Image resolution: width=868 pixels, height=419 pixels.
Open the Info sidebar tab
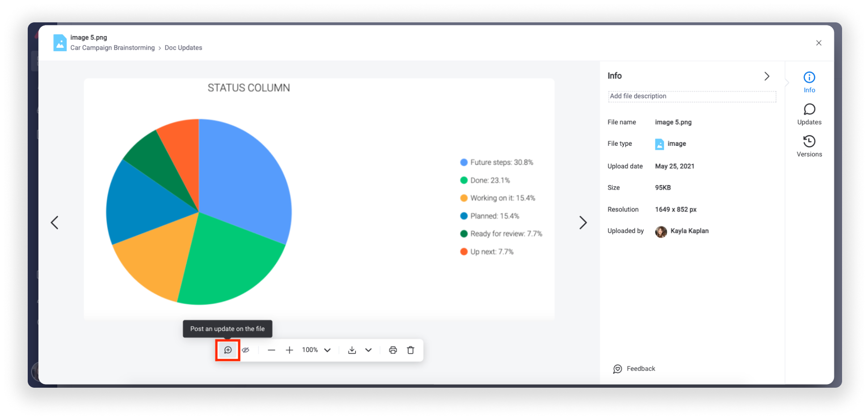(x=809, y=82)
